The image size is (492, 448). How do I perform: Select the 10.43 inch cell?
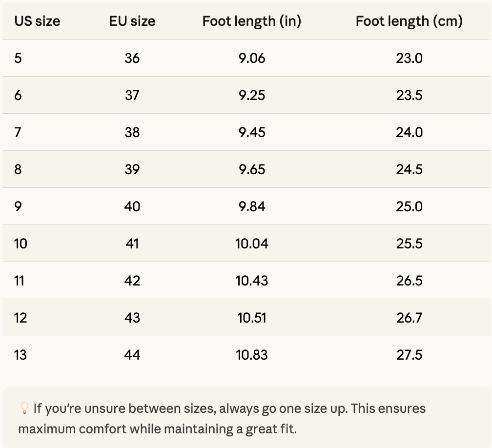252,281
